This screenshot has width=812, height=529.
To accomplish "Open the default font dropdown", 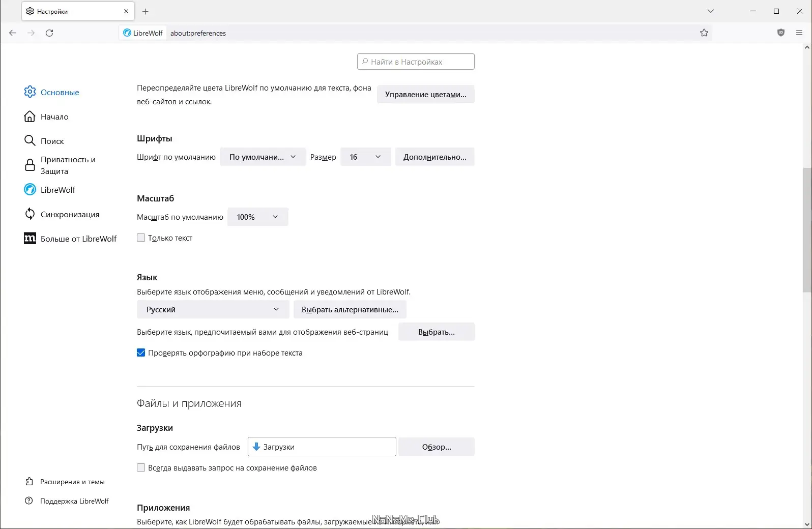I will pyautogui.click(x=263, y=157).
